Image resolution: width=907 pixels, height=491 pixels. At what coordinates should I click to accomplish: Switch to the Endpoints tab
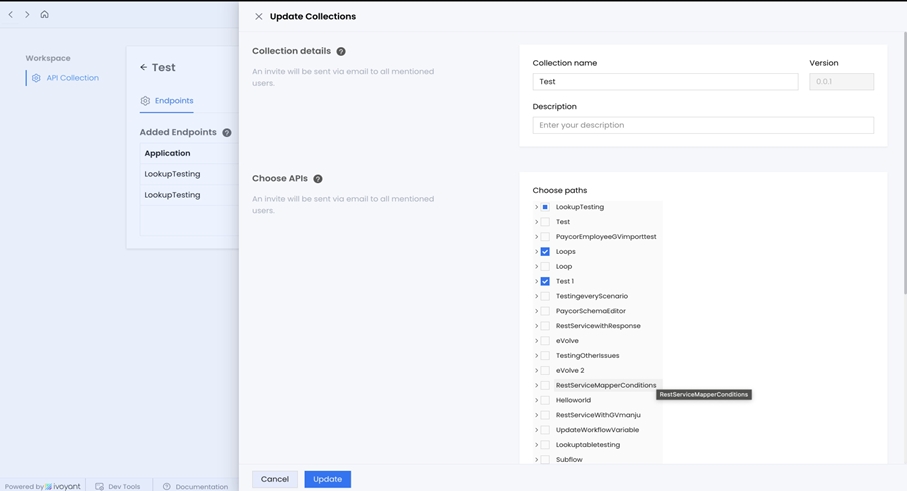(x=167, y=101)
